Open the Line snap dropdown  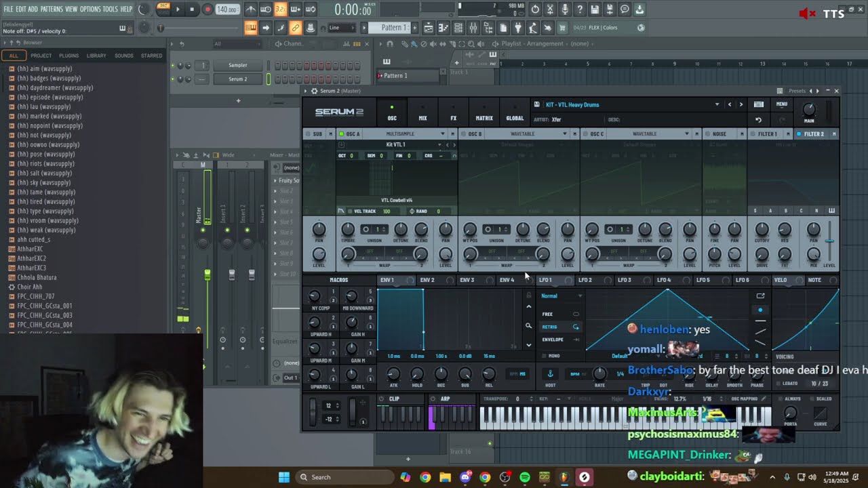coord(342,28)
